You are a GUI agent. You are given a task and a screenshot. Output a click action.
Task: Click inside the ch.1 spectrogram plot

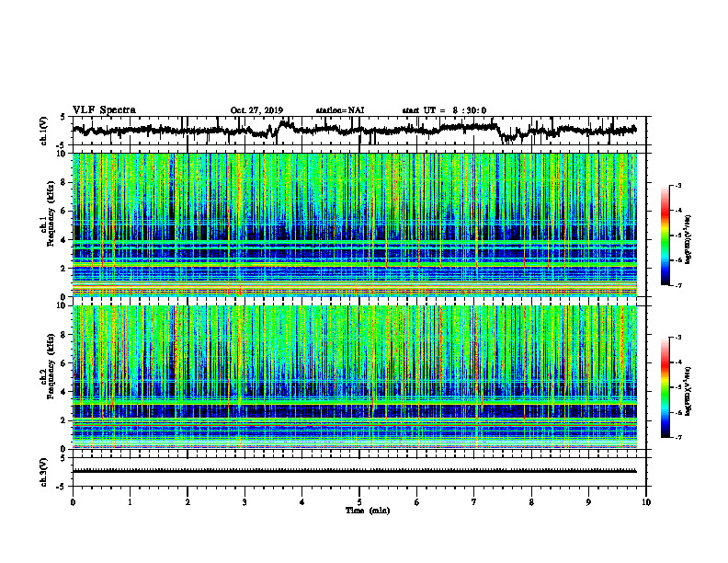click(355, 224)
